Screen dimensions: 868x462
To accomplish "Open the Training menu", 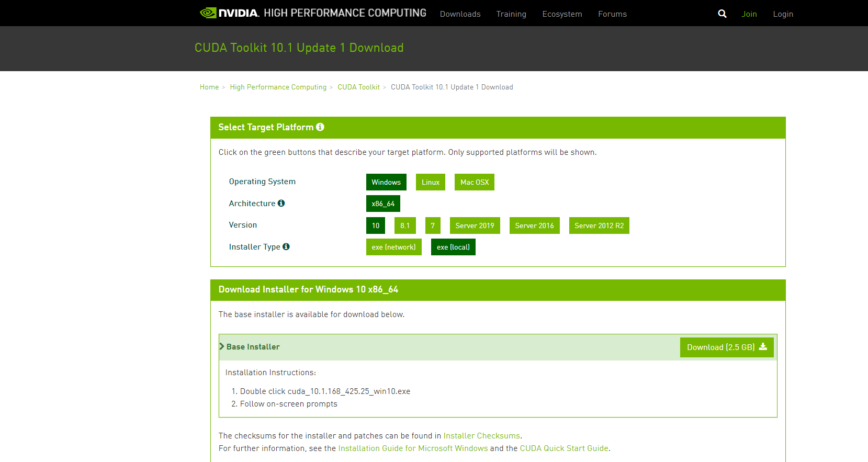I will pos(511,14).
